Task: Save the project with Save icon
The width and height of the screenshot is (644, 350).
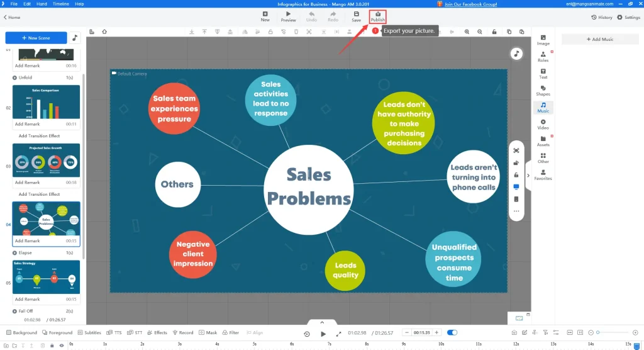Action: 356,16
